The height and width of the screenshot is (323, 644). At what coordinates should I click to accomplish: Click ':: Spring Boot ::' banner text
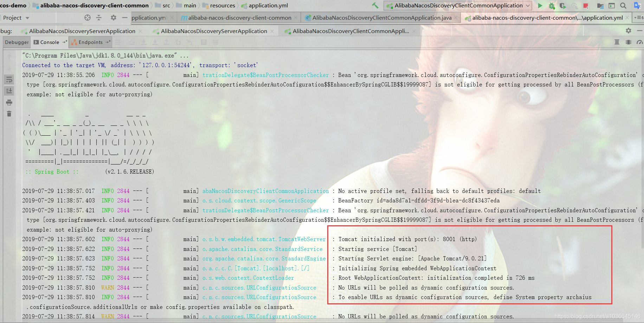(x=52, y=172)
